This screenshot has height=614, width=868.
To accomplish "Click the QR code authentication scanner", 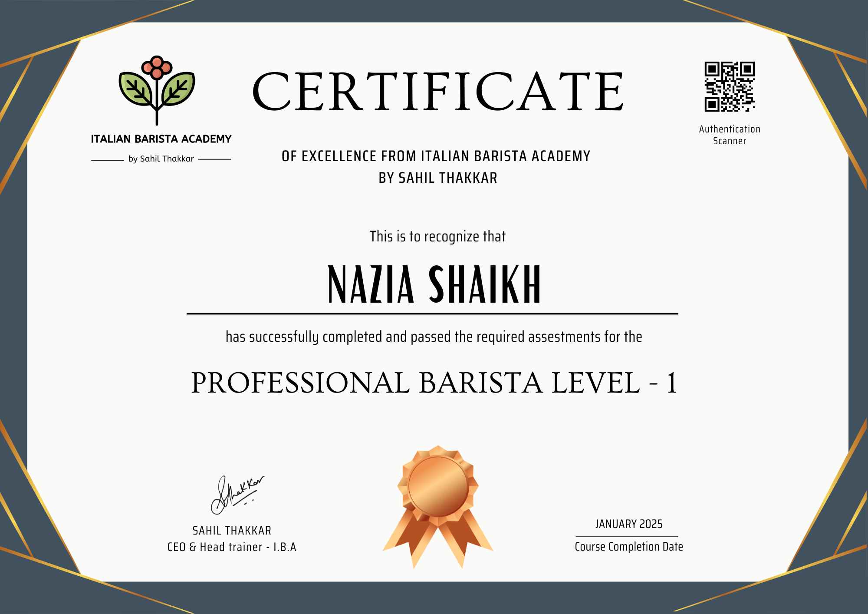I will [x=729, y=86].
